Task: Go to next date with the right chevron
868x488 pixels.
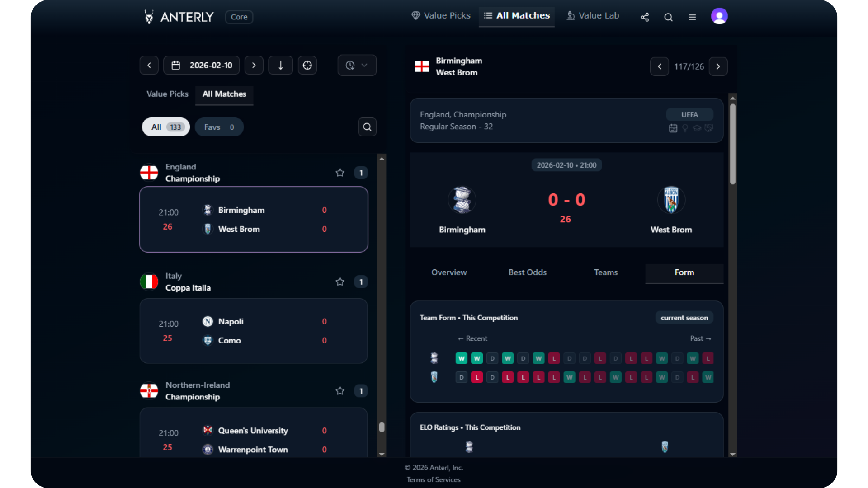Action: (x=254, y=65)
